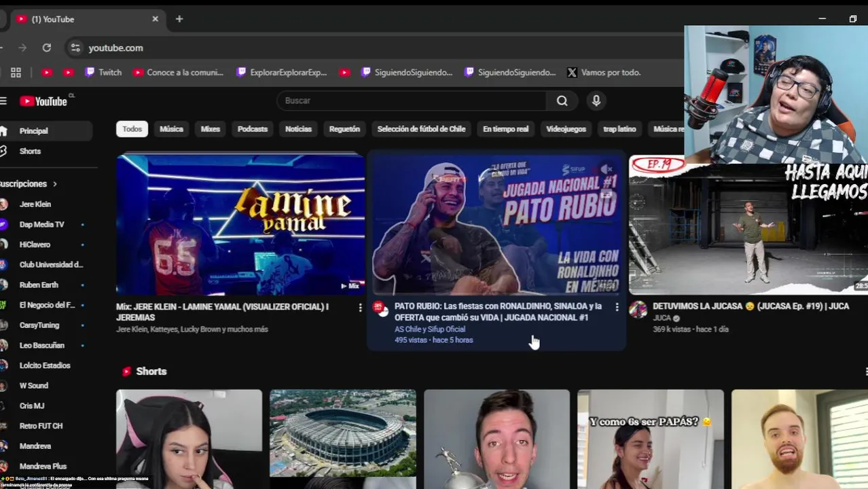Open the Twitch bookmark
This screenshot has width=868, height=489.
(103, 72)
